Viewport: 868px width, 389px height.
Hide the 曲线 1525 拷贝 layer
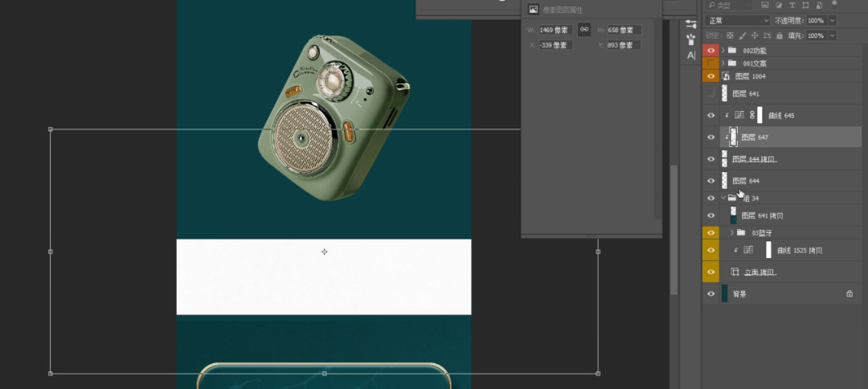(710, 250)
